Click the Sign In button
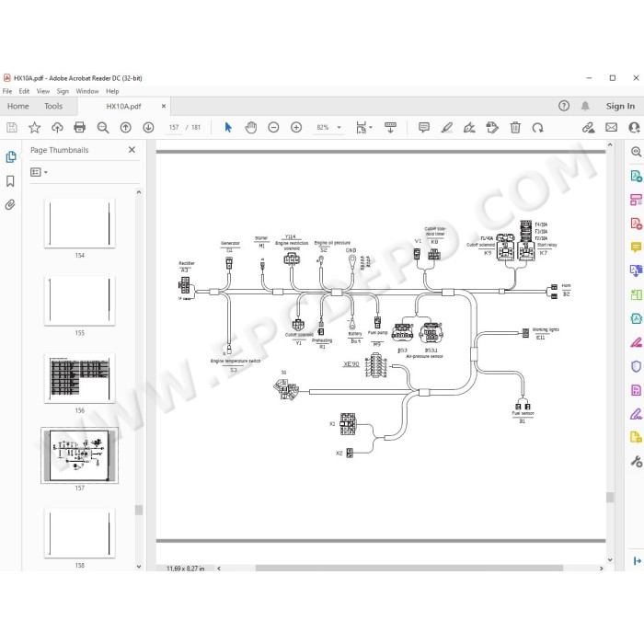The width and height of the screenshot is (644, 644). pyautogui.click(x=620, y=106)
